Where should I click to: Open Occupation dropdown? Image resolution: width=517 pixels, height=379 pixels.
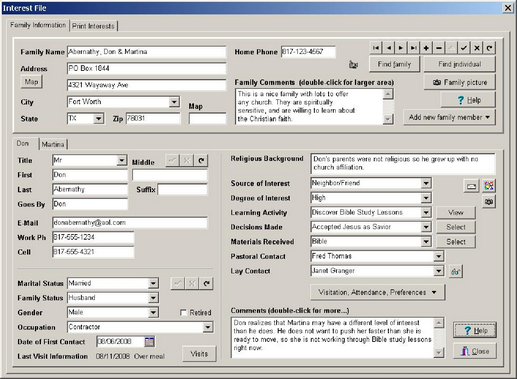click(207, 327)
